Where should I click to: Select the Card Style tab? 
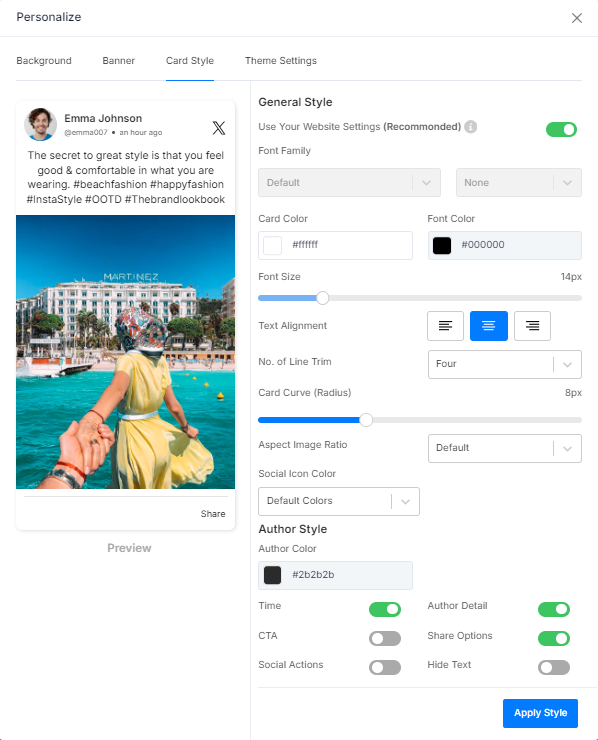[x=190, y=60]
